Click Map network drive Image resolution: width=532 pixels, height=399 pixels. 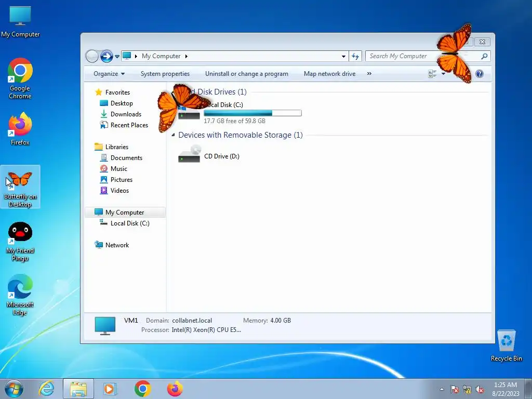[x=329, y=74]
